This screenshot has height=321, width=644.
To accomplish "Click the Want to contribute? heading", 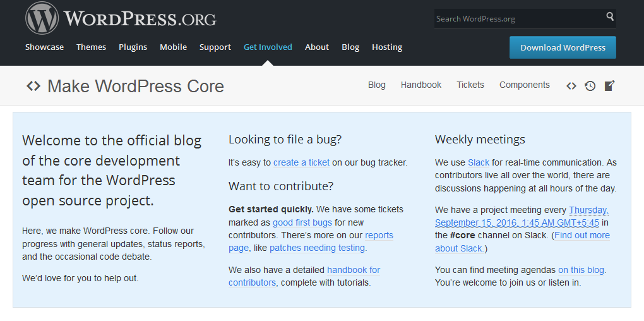I will coord(281,186).
